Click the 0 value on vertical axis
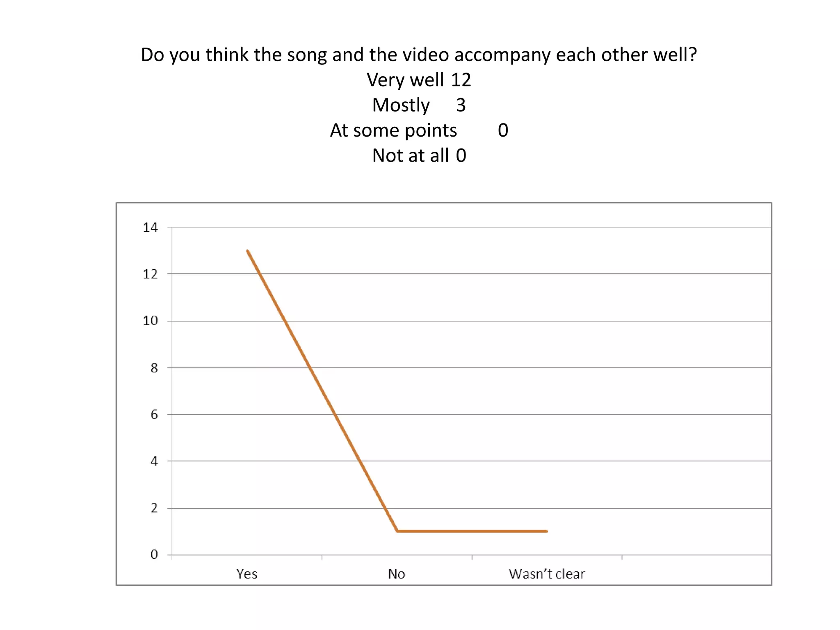Screen dimensions: 840x630 point(154,555)
